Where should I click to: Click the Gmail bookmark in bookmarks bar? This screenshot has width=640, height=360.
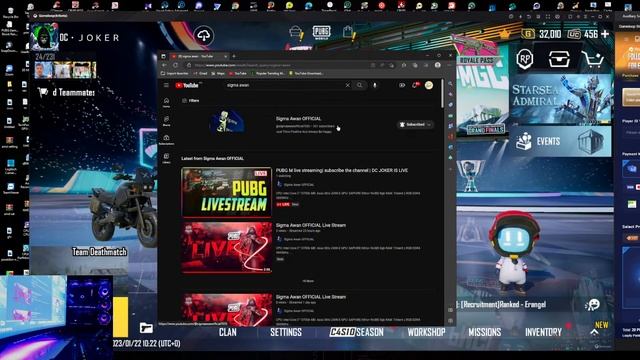200,73
